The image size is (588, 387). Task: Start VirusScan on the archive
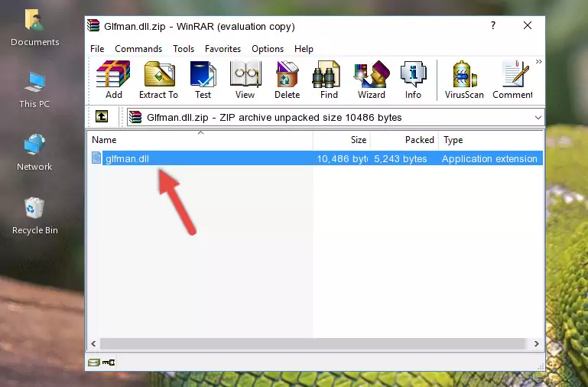[464, 80]
